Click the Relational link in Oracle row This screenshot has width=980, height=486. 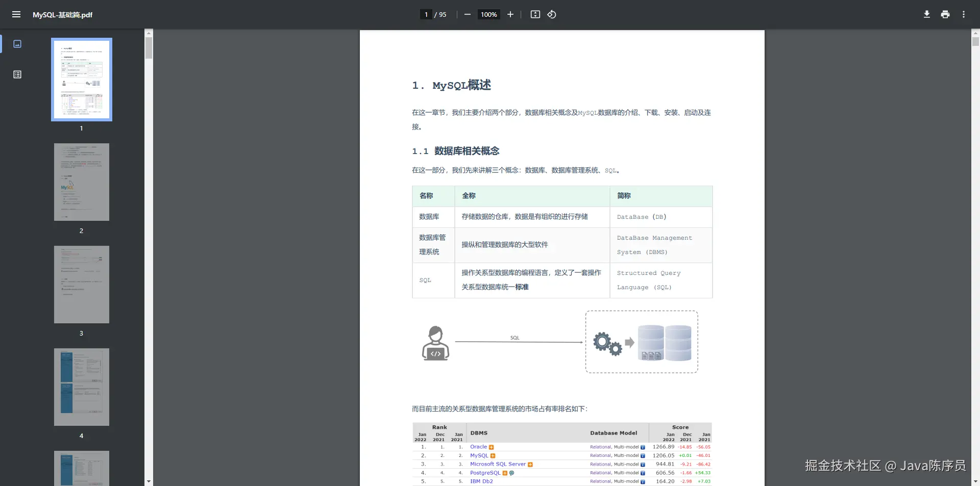(600, 447)
